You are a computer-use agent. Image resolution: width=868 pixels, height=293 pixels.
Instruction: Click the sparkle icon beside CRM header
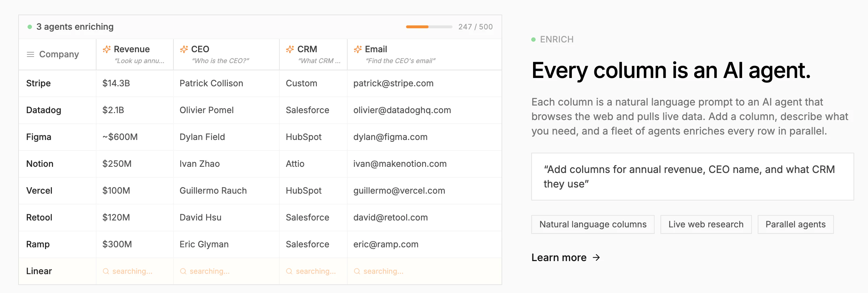point(290,49)
